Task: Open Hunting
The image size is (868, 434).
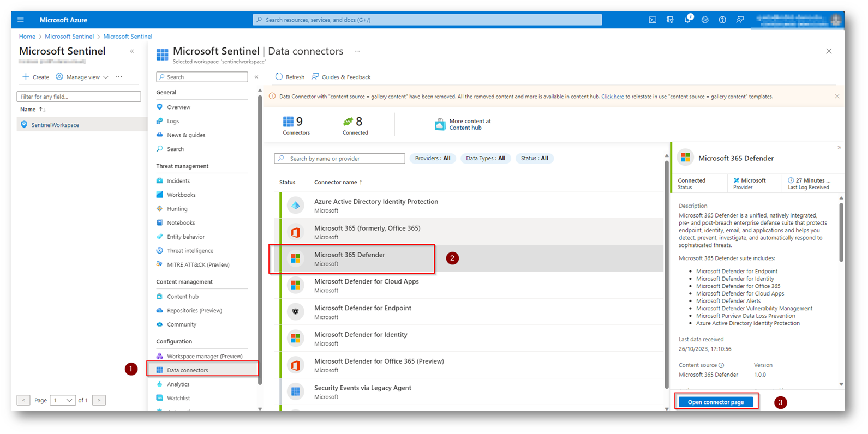Action: [x=177, y=209]
